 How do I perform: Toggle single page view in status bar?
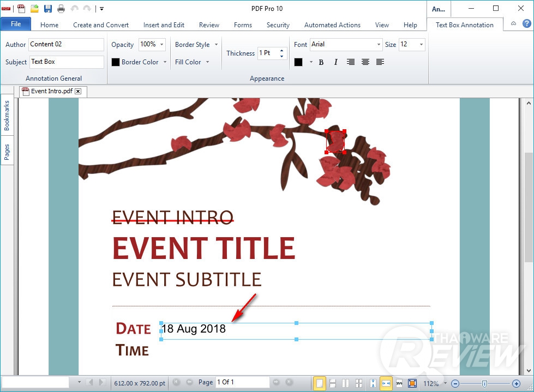(x=320, y=383)
